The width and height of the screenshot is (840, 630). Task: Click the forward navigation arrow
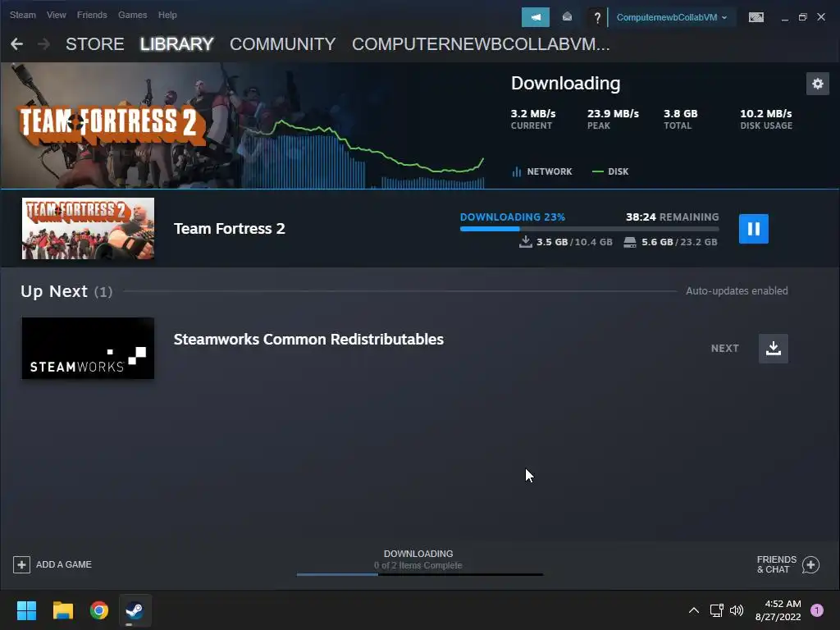[44, 44]
